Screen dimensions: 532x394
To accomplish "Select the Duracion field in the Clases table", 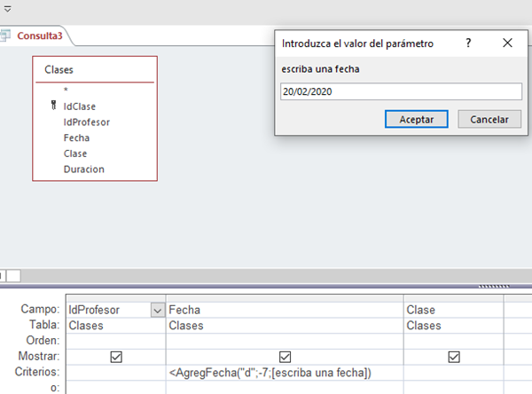I will (x=84, y=169).
